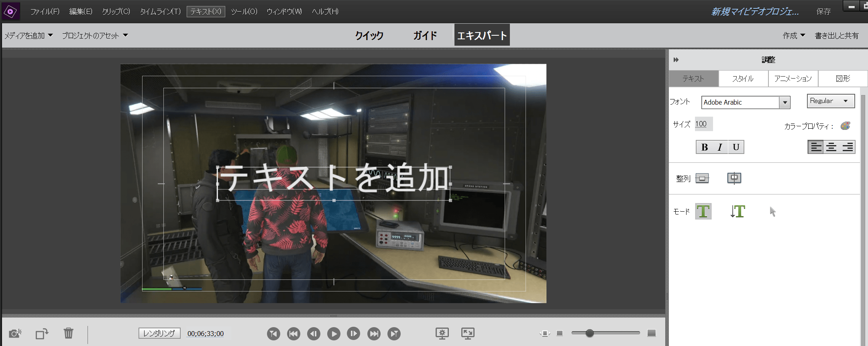Click the freeze frame camera icon

click(15, 333)
